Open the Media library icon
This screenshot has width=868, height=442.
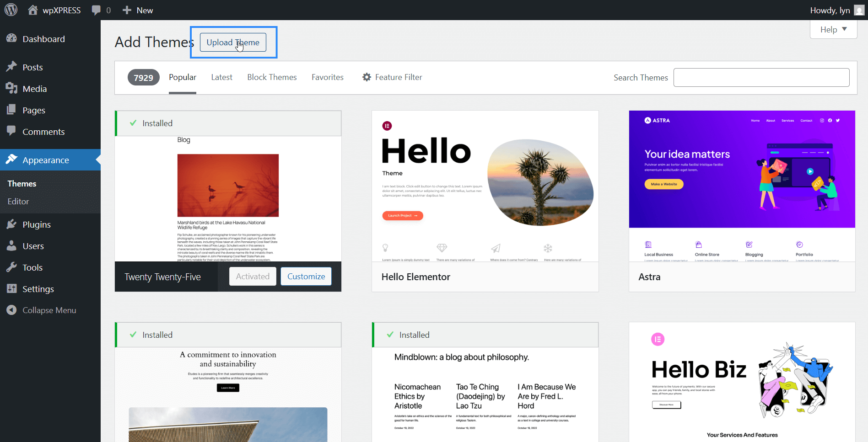12,88
